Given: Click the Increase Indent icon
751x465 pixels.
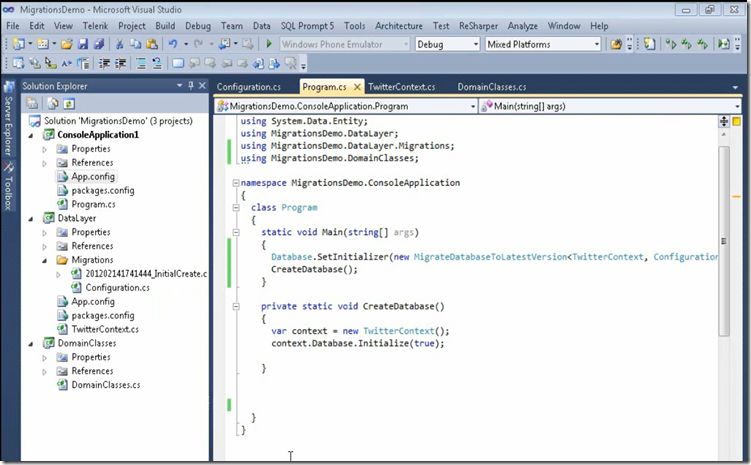Looking at the screenshot, I should [120, 63].
